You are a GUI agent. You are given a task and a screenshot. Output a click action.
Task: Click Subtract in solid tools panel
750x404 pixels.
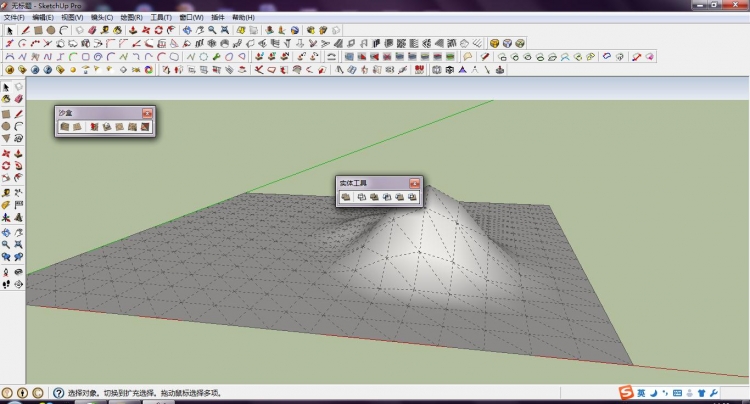pos(387,197)
